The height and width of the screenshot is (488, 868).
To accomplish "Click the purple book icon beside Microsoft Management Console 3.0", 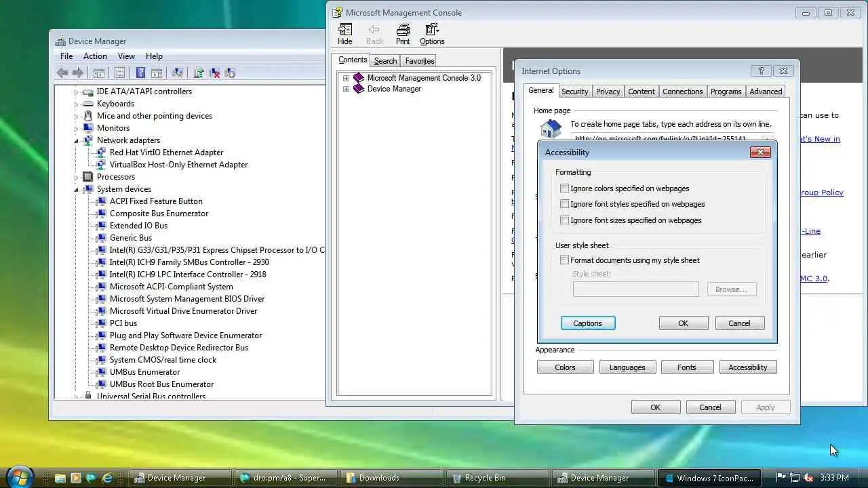I will click(359, 78).
